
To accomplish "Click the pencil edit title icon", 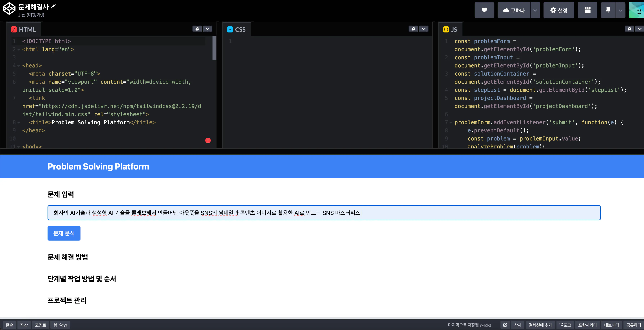I will point(53,6).
